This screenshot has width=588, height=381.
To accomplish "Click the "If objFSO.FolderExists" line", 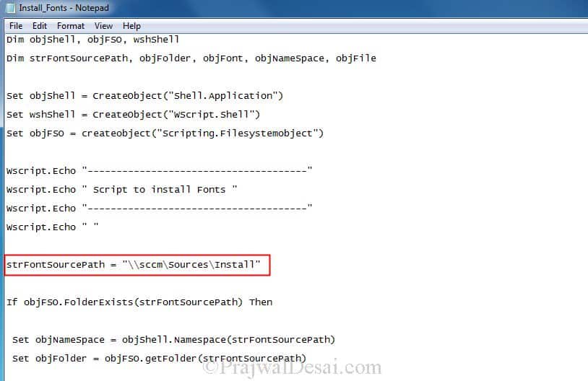I will pyautogui.click(x=139, y=302).
